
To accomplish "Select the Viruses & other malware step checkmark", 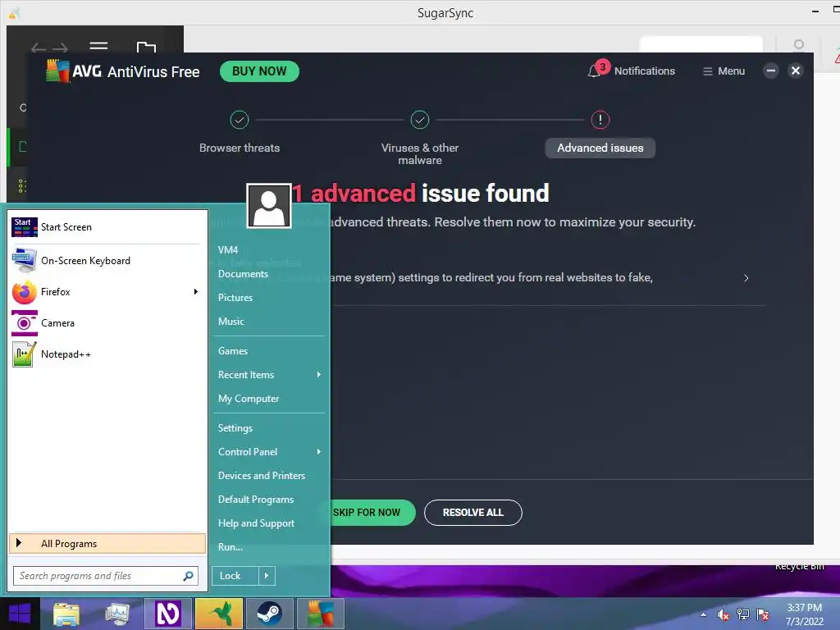I will point(420,120).
